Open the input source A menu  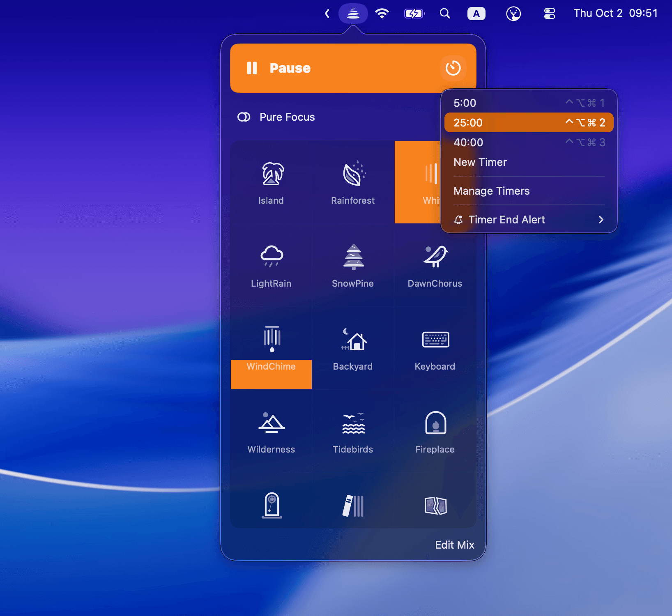pos(476,14)
